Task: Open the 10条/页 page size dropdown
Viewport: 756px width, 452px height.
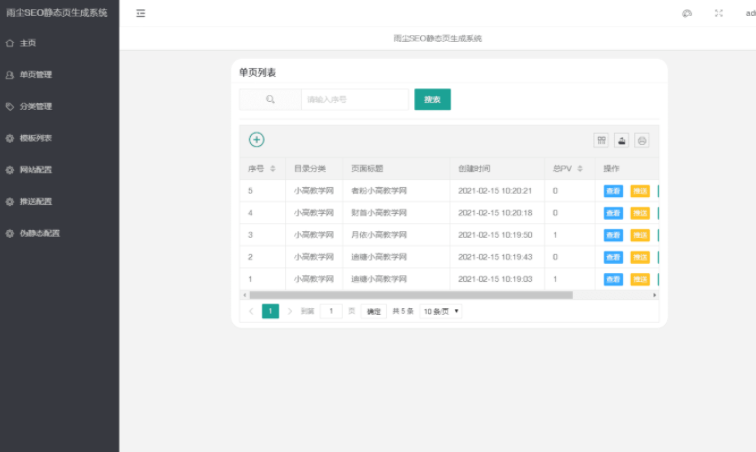Action: click(x=441, y=311)
